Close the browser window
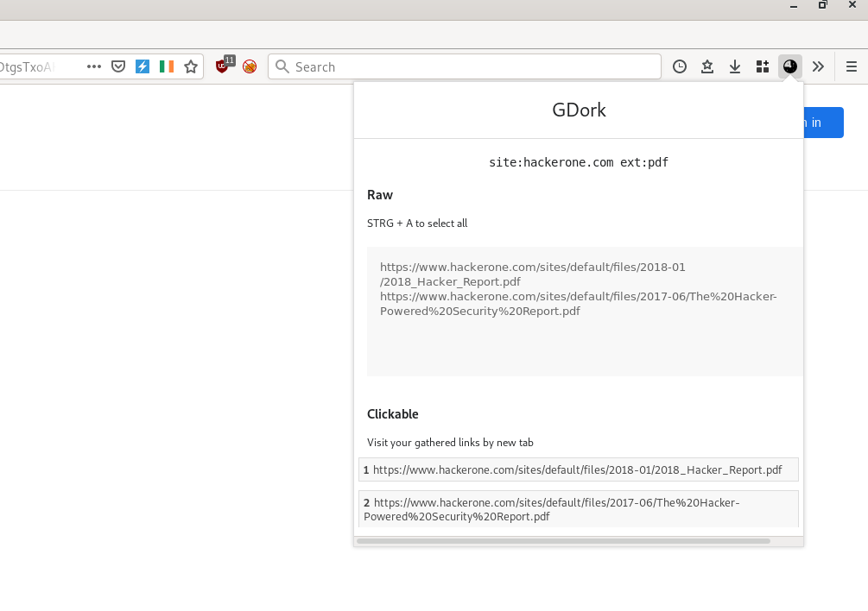 852,5
